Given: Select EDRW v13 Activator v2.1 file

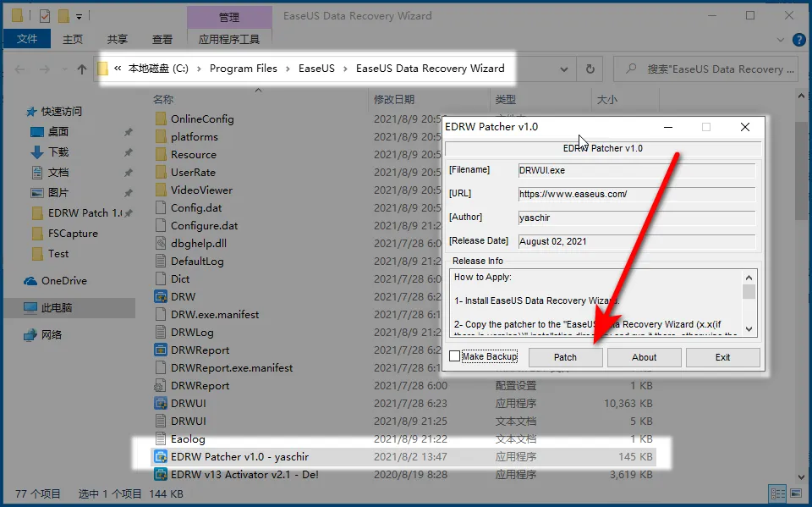Looking at the screenshot, I should click(403, 474).
